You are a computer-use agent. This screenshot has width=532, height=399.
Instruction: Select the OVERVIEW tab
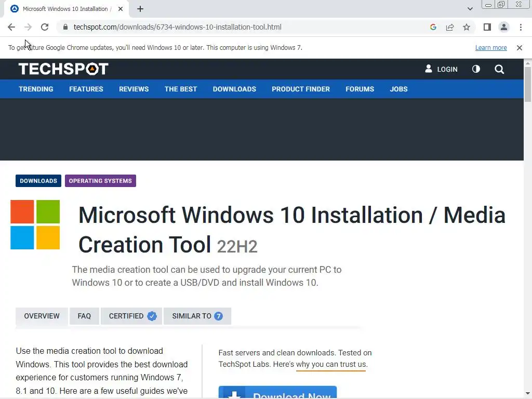click(42, 316)
